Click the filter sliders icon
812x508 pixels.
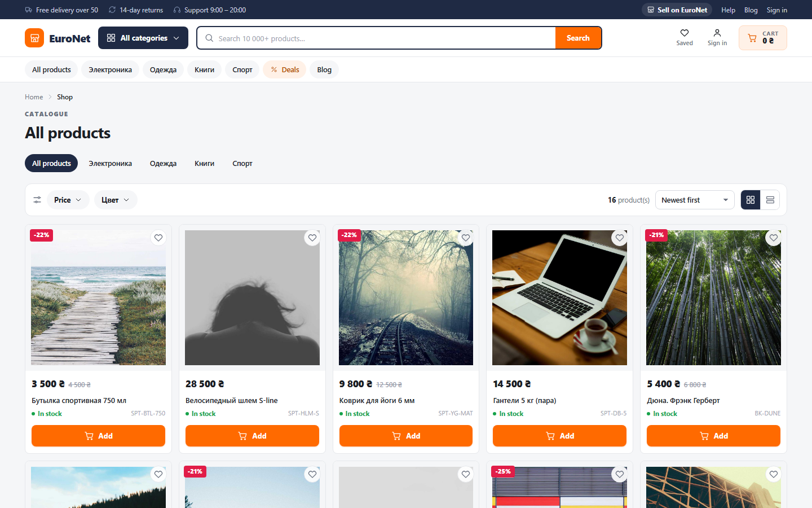(37, 200)
